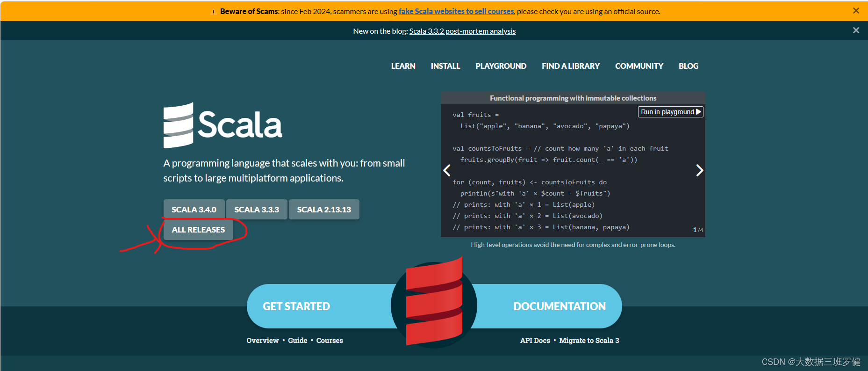The height and width of the screenshot is (371, 868).
Task: Click the GET STARTED button
Action: [296, 306]
